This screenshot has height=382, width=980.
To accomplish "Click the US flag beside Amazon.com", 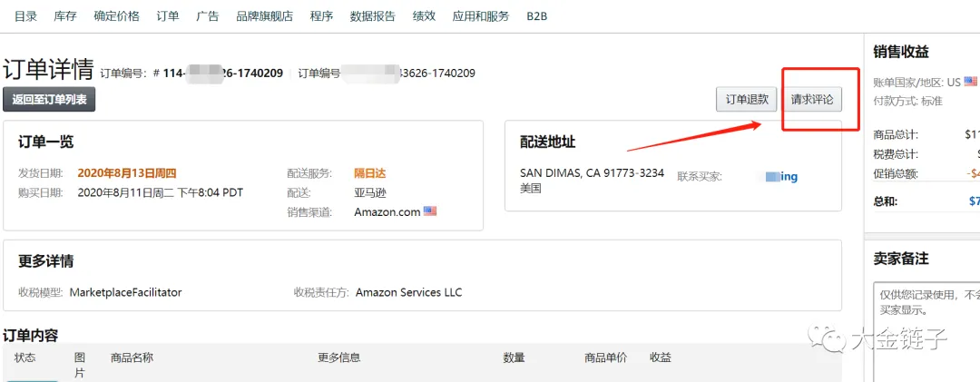I will [x=430, y=211].
